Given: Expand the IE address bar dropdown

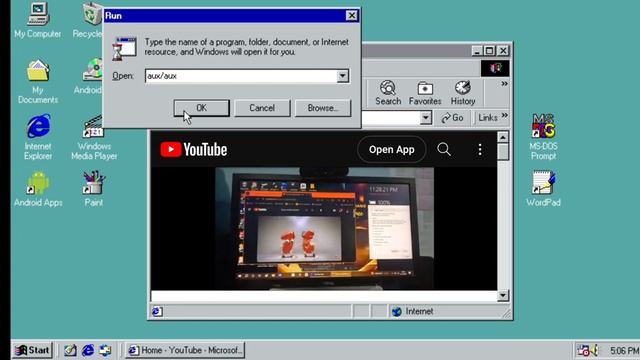Looking at the screenshot, I should click(425, 118).
